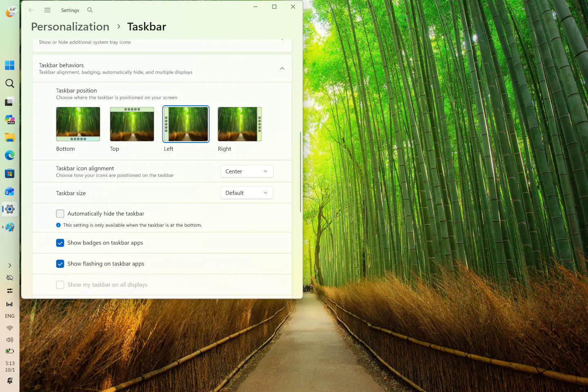The image size is (588, 392).
Task: Click the M-shaped tray icon
Action: [x=10, y=304]
